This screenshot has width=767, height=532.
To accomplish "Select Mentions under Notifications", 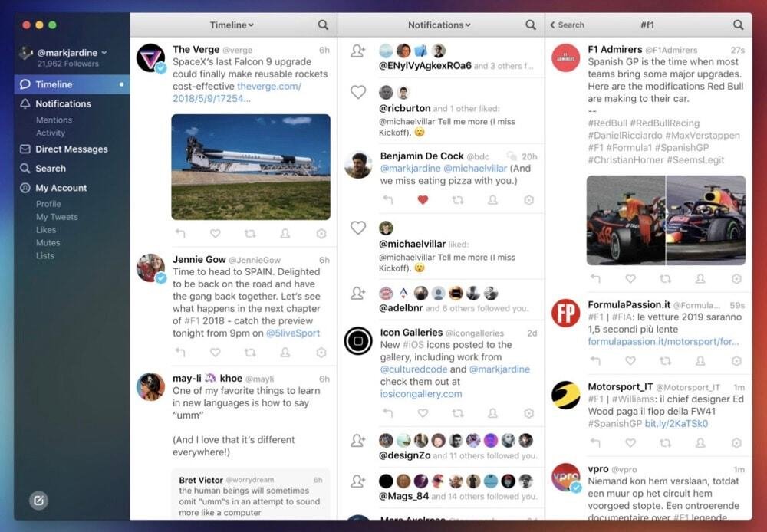I will click(x=54, y=119).
